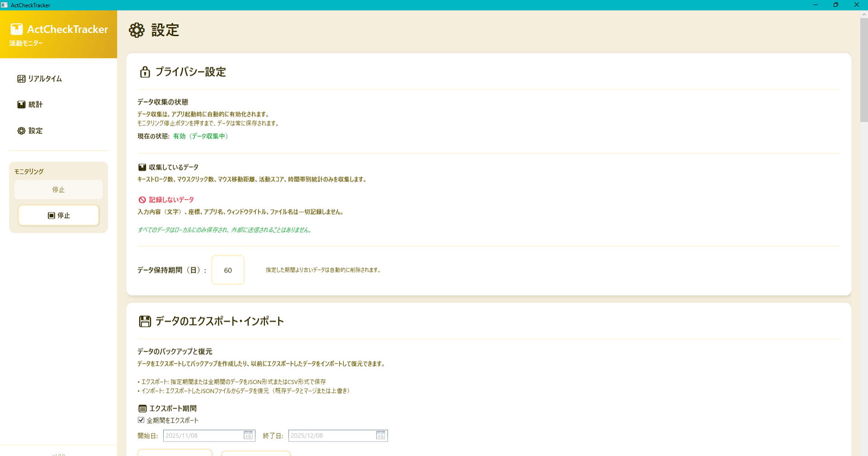Click the stop-square icon inside the 停止 button
Image resolution: width=868 pixels, height=456 pixels.
click(x=51, y=216)
